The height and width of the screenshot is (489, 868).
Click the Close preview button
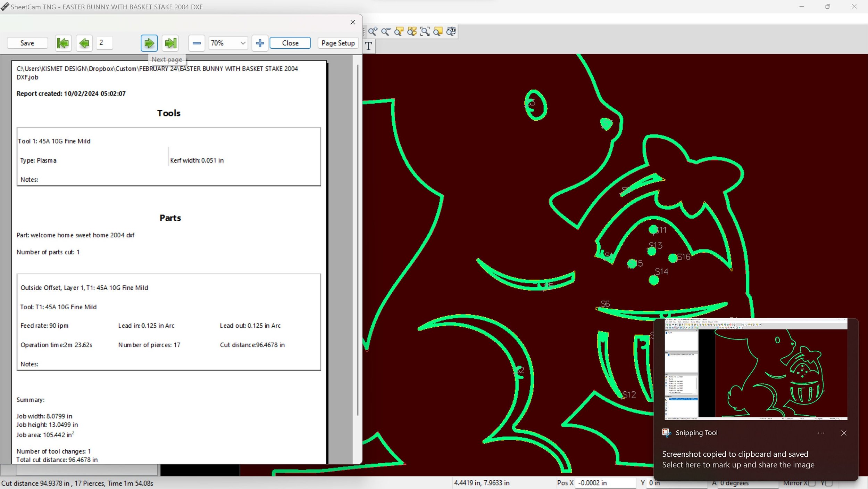pos(290,43)
